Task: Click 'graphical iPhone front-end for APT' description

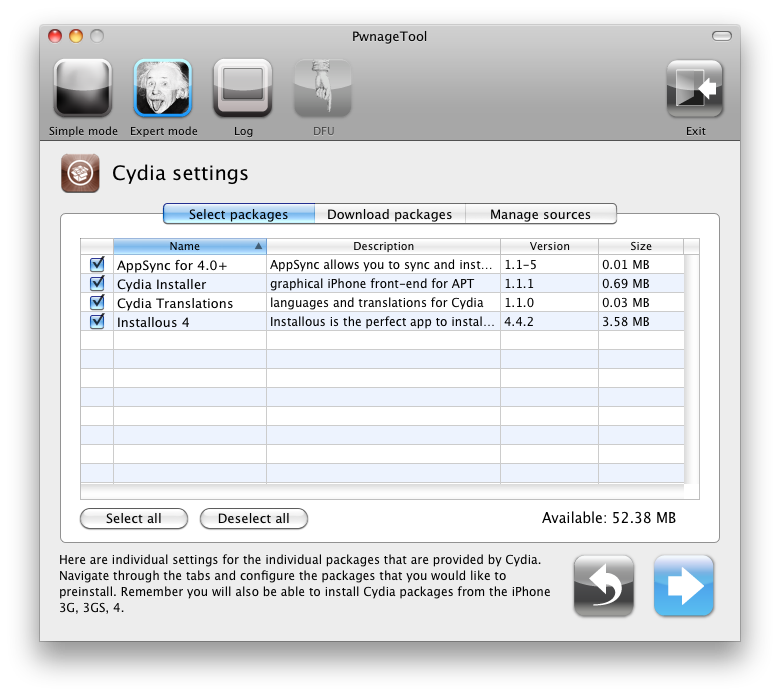Action: tap(372, 284)
